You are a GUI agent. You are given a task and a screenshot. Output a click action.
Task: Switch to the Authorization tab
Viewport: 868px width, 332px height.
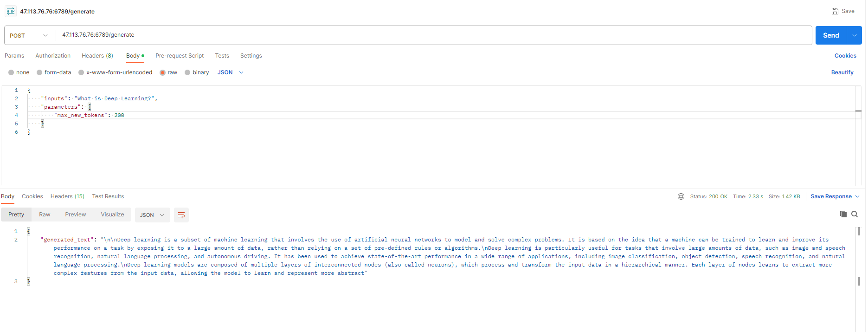(x=53, y=56)
